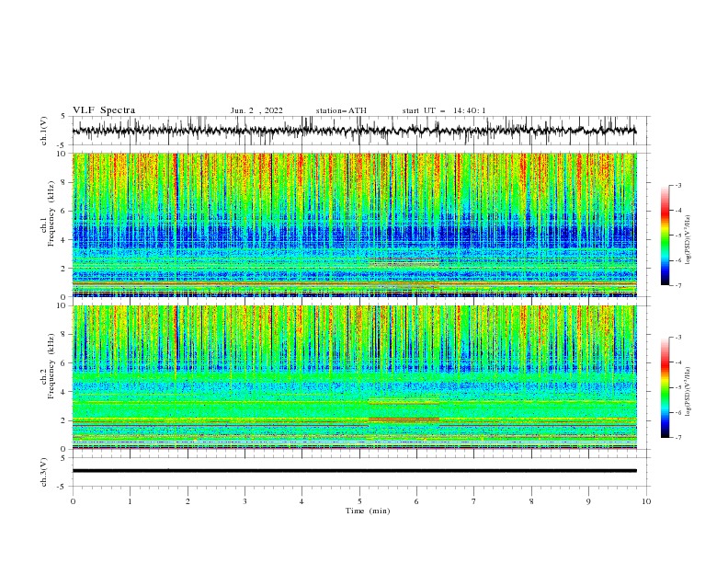Click the ch.1 frequency tick label "8"
This screenshot has height=563, width=728.
tap(64, 182)
